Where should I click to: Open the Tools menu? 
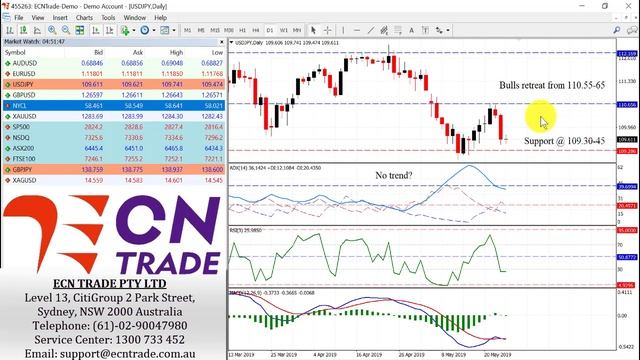(x=108, y=18)
